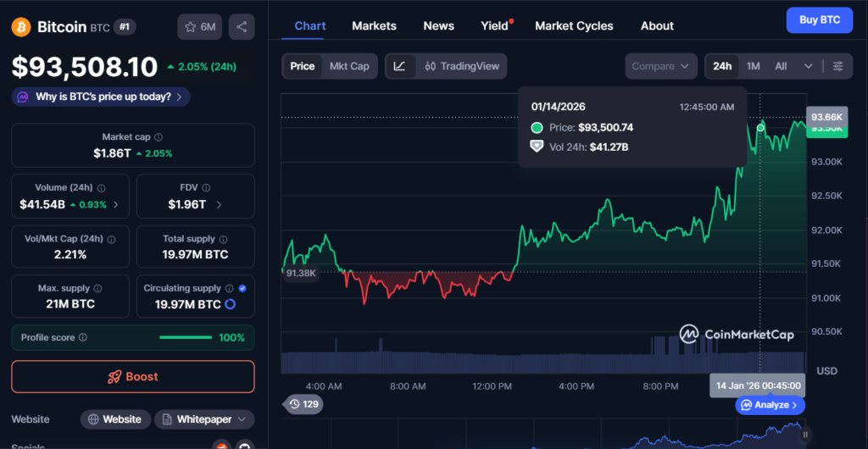This screenshot has width=868, height=449.
Task: Click Why is BTC's price up today
Action: 101,97
